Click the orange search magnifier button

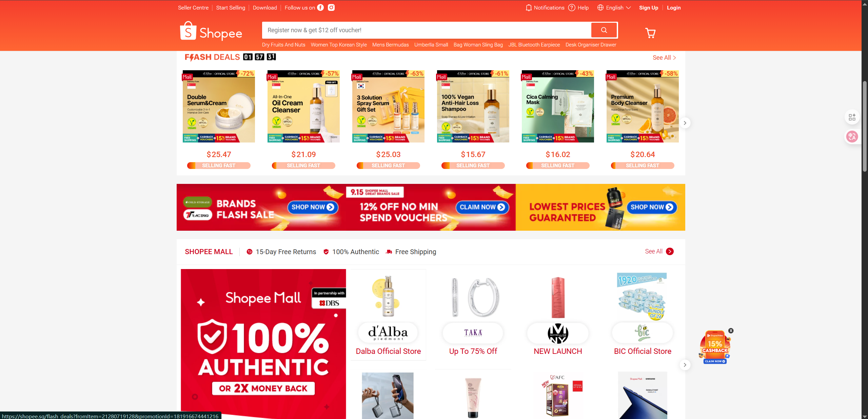coord(604,30)
